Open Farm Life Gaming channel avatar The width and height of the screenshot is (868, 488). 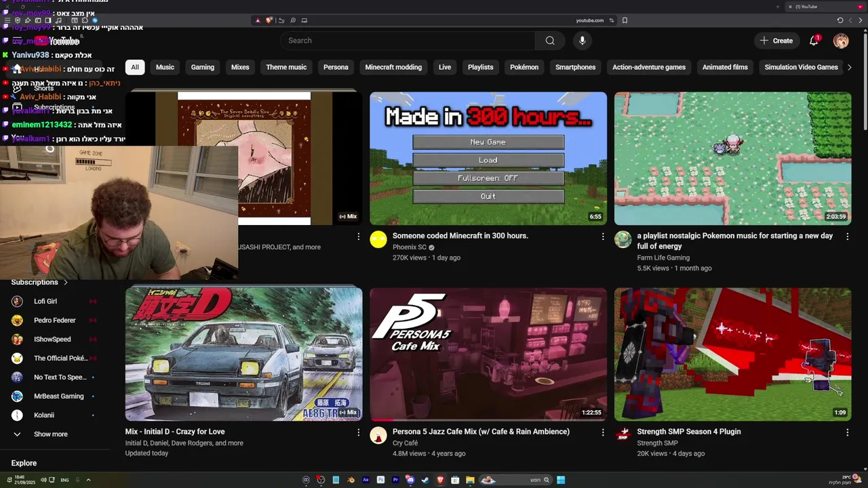[x=623, y=239]
